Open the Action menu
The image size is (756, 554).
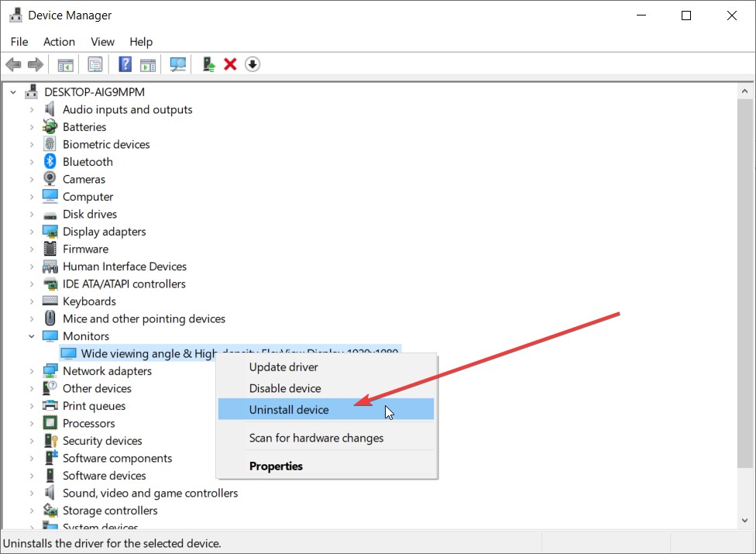[59, 42]
